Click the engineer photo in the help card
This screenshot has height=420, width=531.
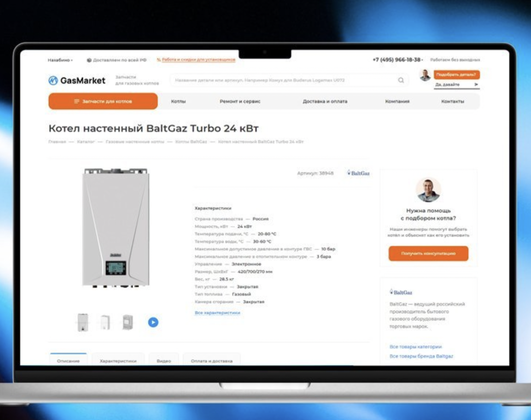point(428,190)
